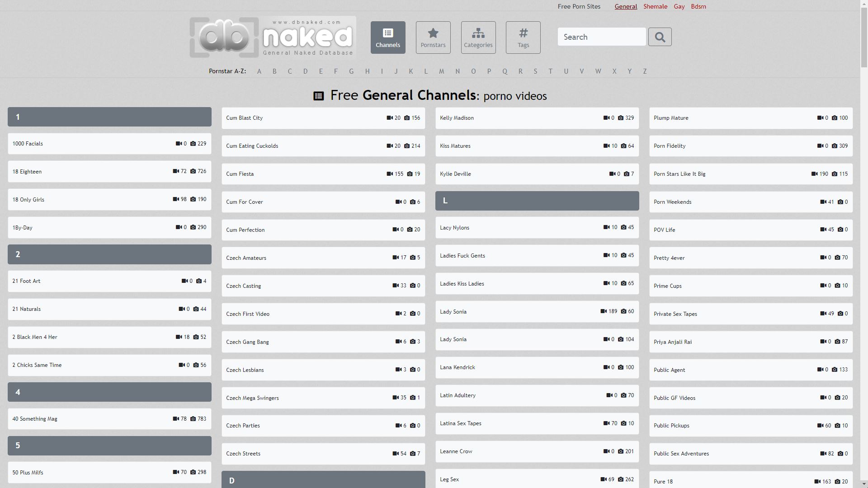Viewport: 868px width, 488px height.
Task: Focus the Search text field
Action: pyautogui.click(x=601, y=37)
